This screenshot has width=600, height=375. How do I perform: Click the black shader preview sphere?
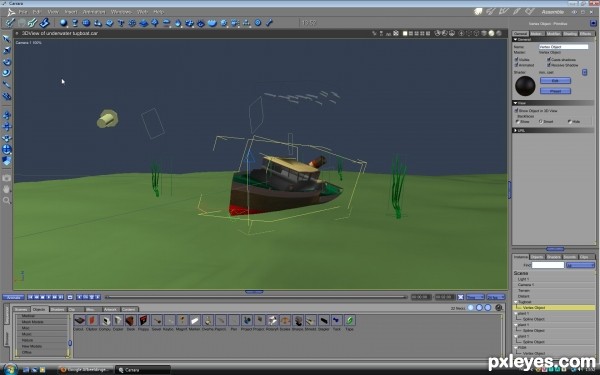pos(525,86)
